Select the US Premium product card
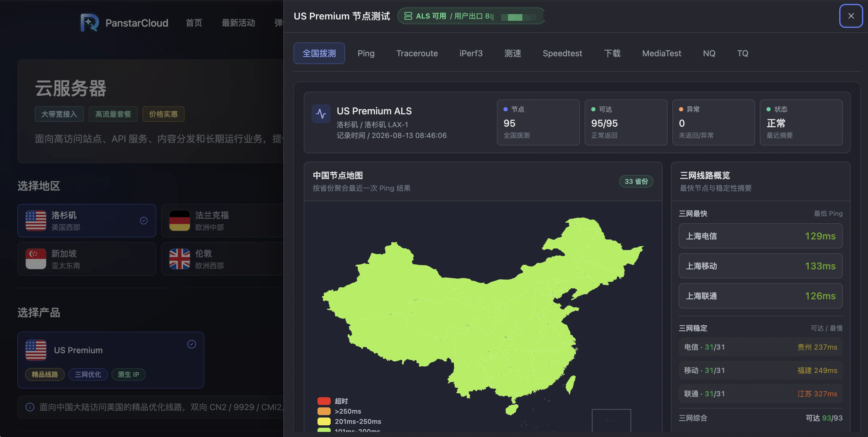This screenshot has height=437, width=868. click(x=111, y=360)
